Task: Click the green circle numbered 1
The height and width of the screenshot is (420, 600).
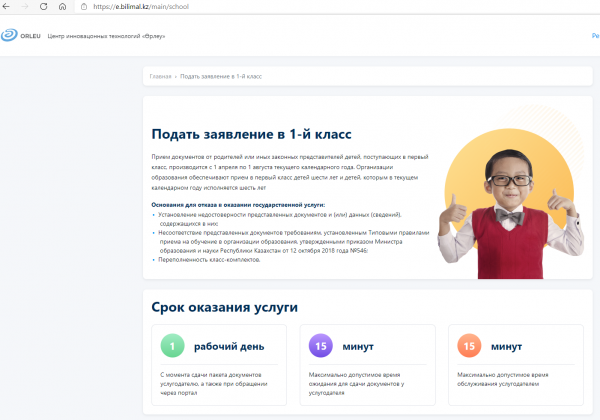Action: click(x=173, y=347)
